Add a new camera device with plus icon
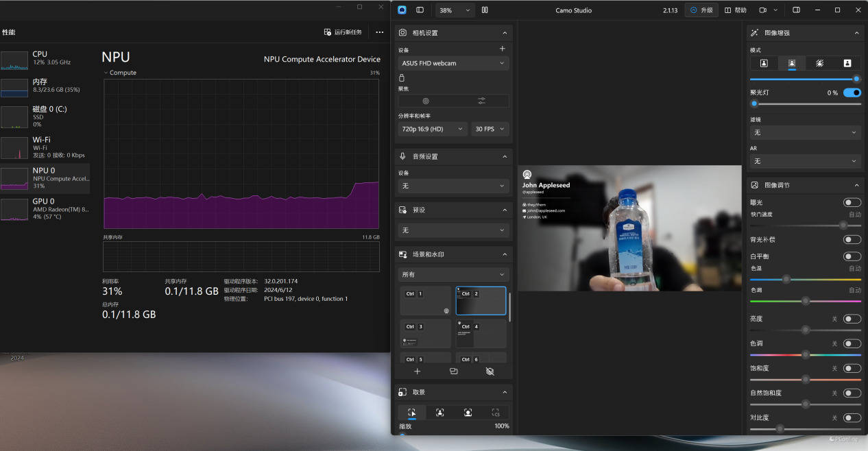Screen dimensions: 868x451 click(502, 49)
